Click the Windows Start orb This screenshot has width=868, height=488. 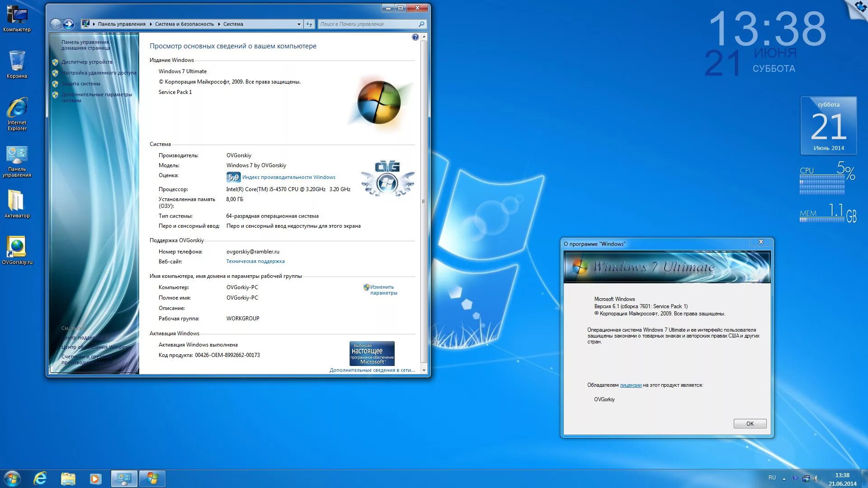(x=12, y=479)
